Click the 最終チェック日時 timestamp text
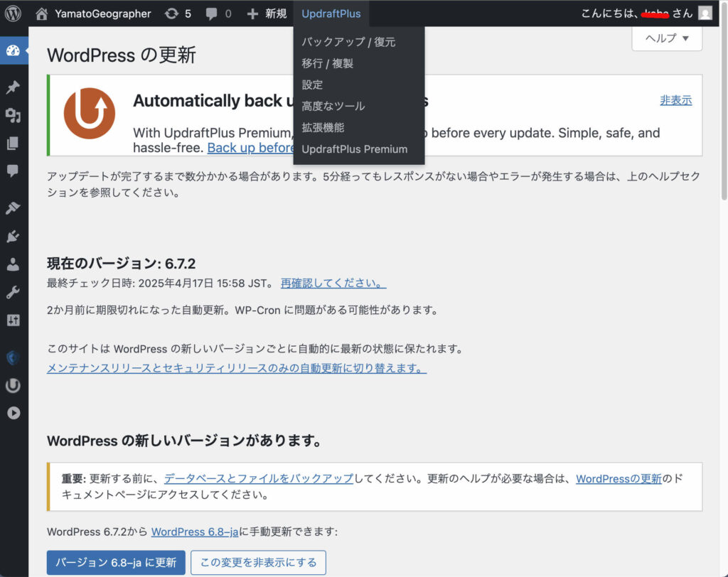The width and height of the screenshot is (728, 577). [x=161, y=283]
